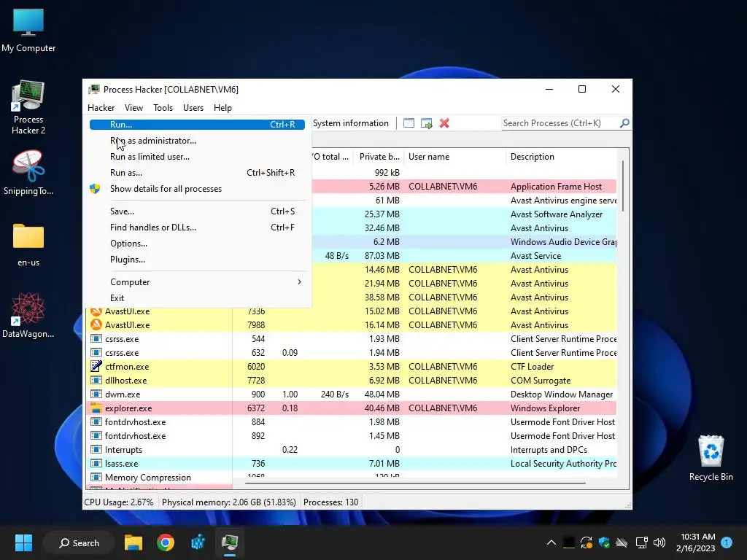747x560 pixels.
Task: Click the ctfmon.exe pen icon
Action: coord(96,366)
